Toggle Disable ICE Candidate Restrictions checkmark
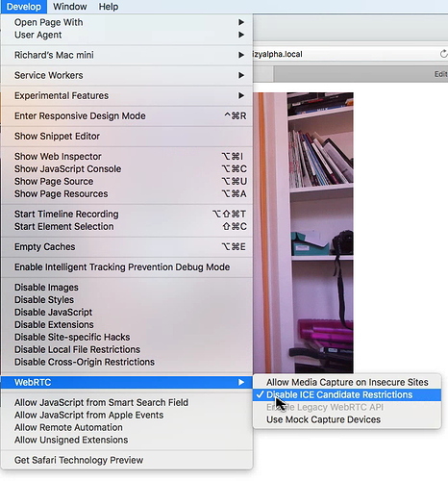The height and width of the screenshot is (481, 448). click(x=347, y=394)
